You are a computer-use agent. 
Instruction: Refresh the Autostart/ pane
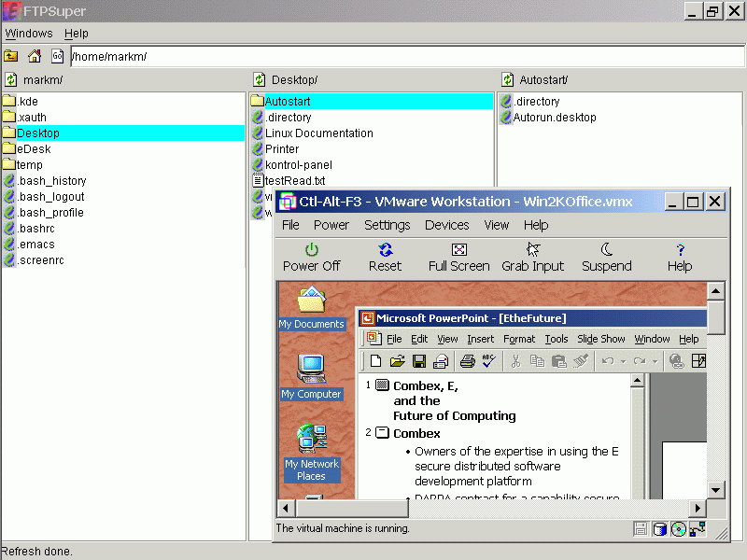point(508,80)
